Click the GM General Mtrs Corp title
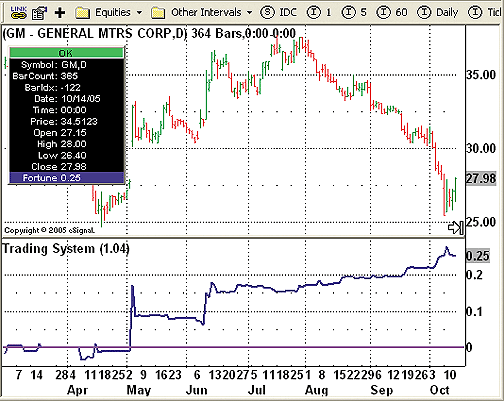 [x=94, y=33]
